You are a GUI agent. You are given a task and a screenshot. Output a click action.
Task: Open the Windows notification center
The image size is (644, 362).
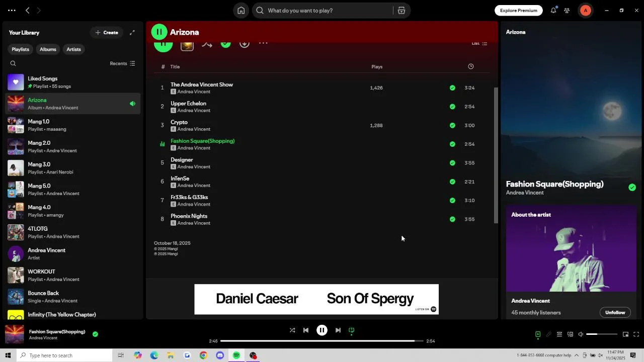tap(633, 355)
